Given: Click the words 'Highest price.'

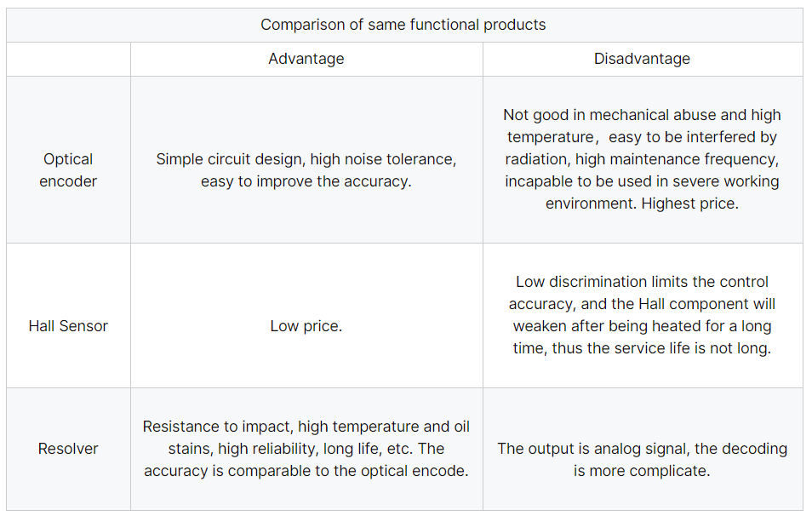Looking at the screenshot, I should (x=689, y=204).
